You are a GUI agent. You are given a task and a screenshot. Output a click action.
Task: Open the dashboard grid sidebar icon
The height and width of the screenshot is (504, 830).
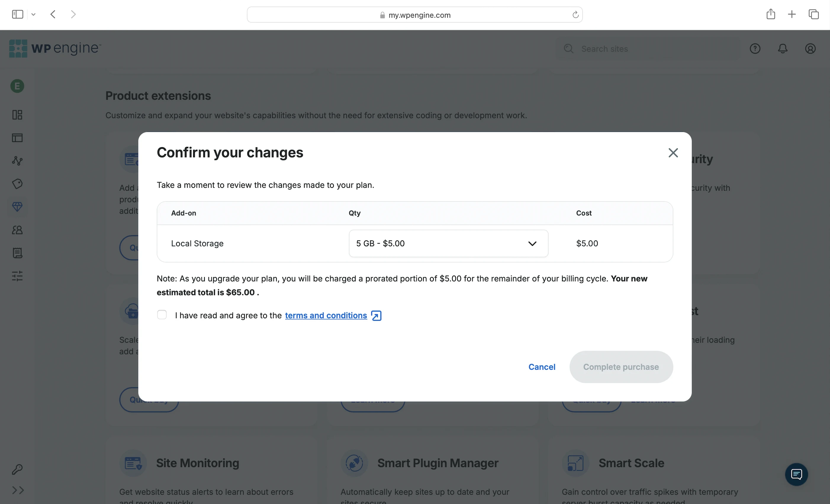tap(17, 115)
